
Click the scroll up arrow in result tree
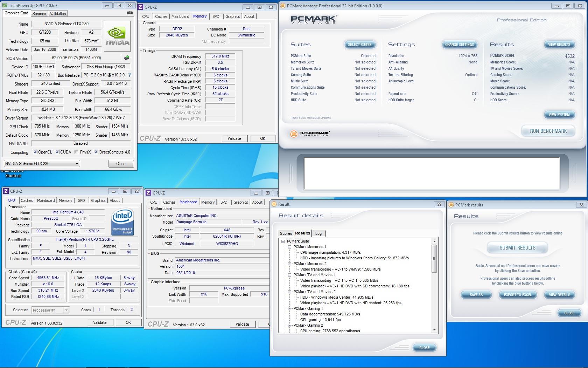pos(434,241)
